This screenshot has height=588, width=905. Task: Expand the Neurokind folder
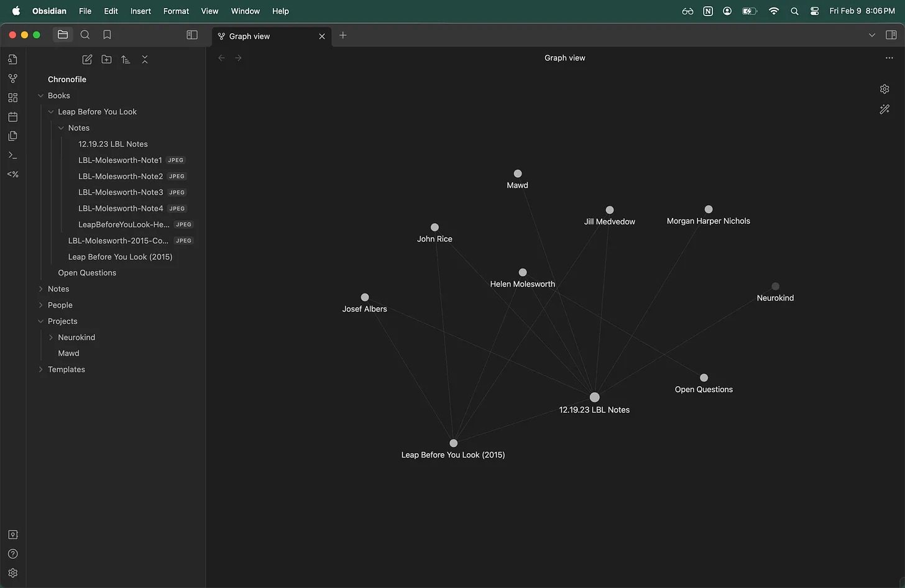51,338
